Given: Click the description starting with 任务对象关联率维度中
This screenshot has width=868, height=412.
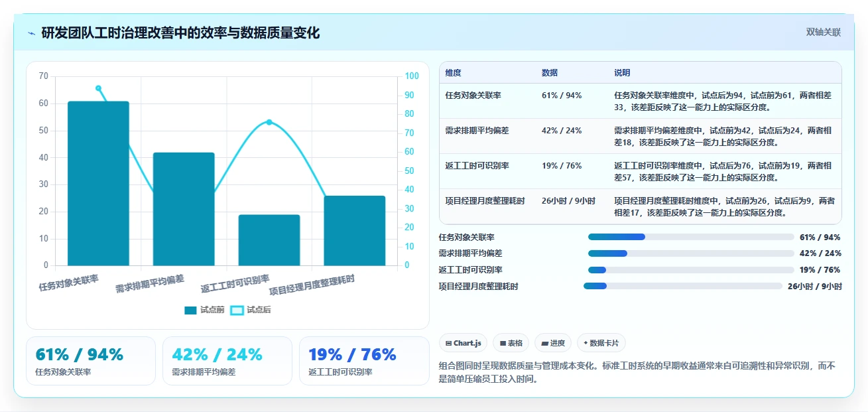Looking at the screenshot, I should click(723, 101).
